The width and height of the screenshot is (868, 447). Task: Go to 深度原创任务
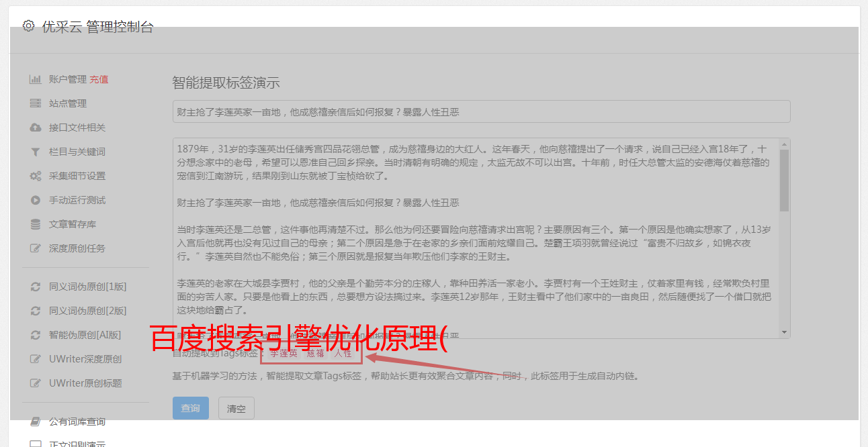point(77,248)
